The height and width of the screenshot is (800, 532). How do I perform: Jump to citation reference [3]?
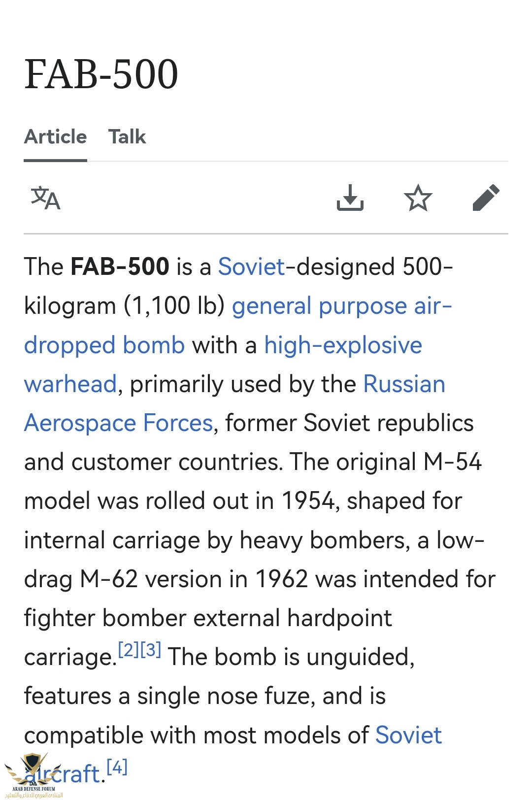pos(151,650)
